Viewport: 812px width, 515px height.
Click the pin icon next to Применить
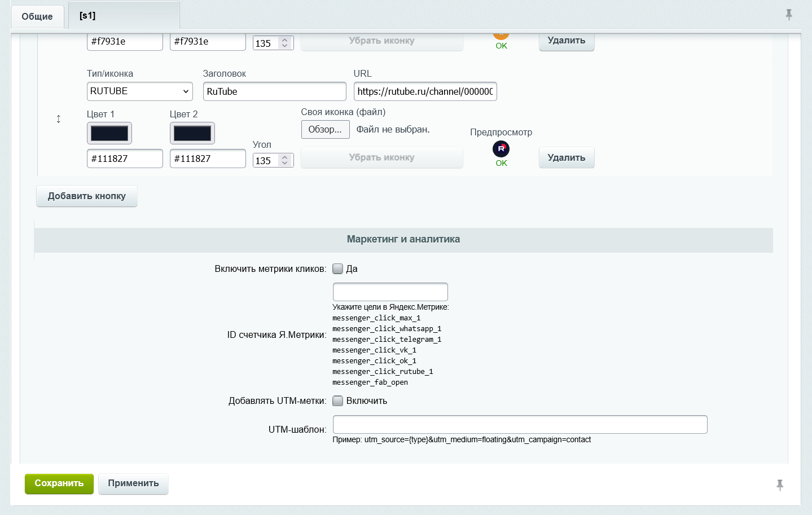779,484
